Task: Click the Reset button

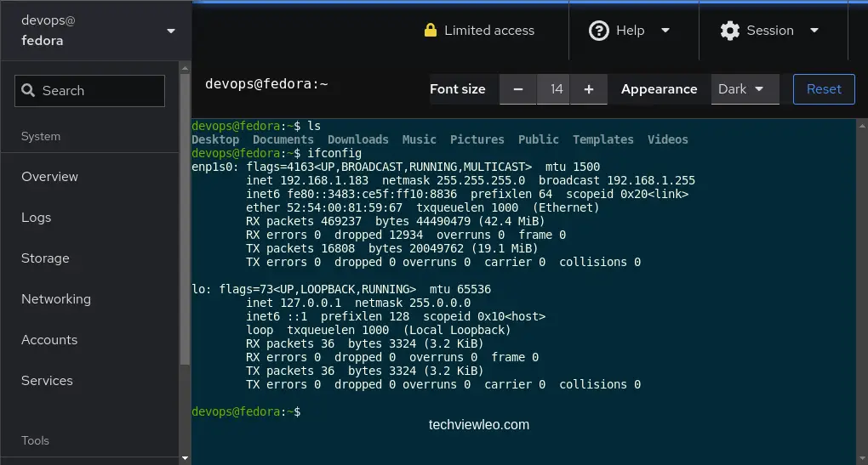Action: 824,89
